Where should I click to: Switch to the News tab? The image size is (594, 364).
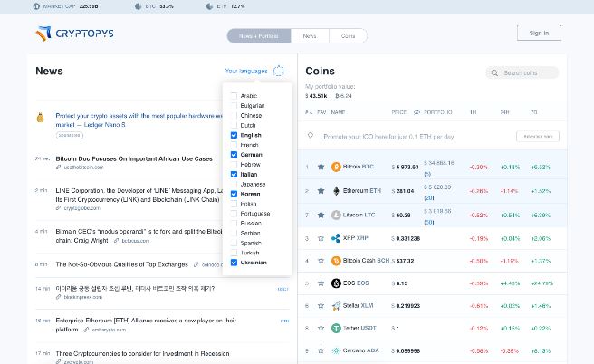[310, 36]
